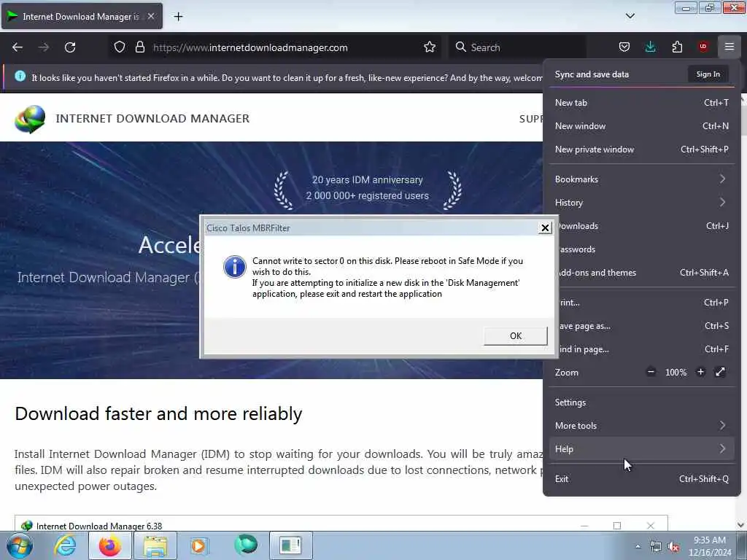Click the Internet Download Manager globe logo
This screenshot has height=560, width=747.
click(30, 119)
